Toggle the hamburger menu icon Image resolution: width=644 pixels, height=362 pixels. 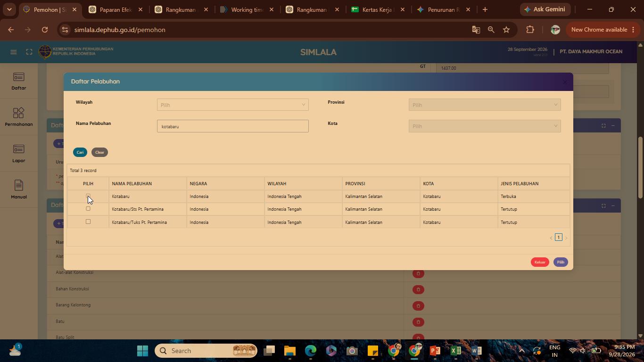(x=13, y=52)
